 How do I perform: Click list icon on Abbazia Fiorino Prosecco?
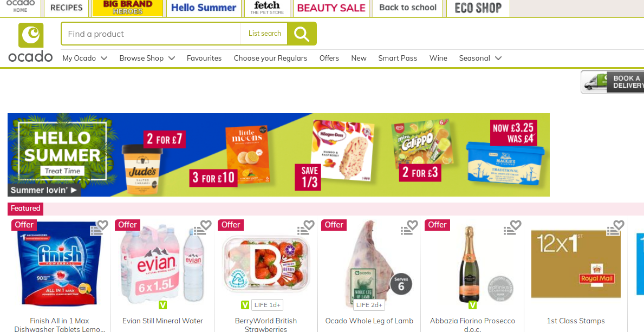(509, 231)
